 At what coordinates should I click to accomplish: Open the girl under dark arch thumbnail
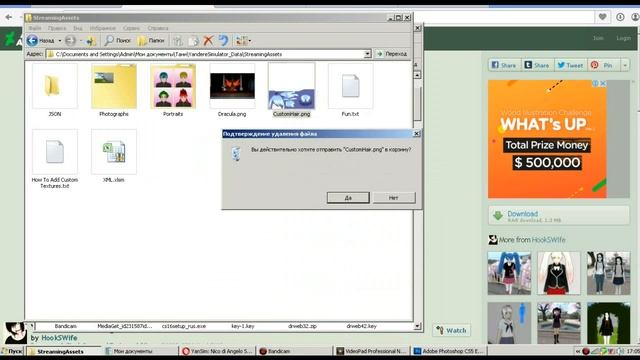coord(608,323)
